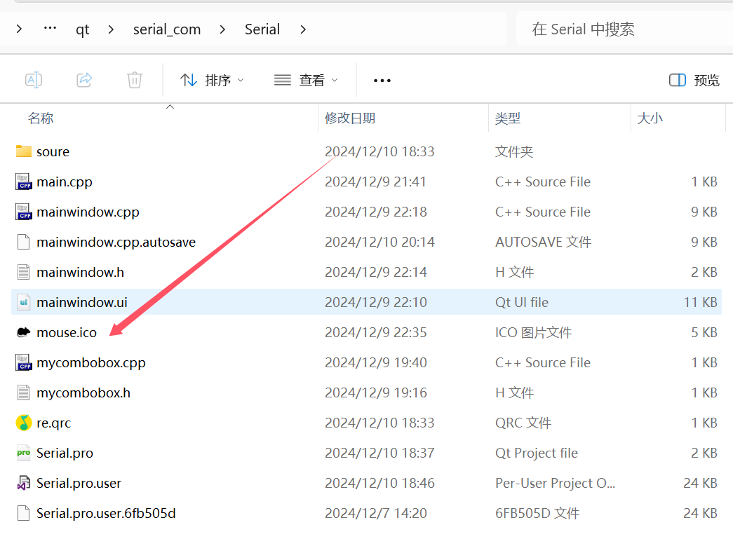Navigate to serial_com in breadcrumb
The image size is (733, 560).
tap(167, 29)
